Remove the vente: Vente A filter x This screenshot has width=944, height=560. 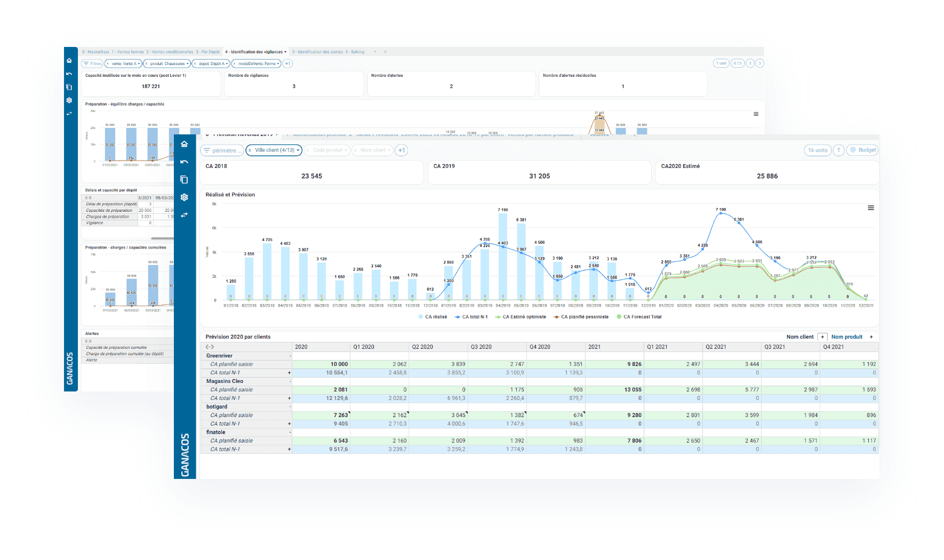[108, 63]
